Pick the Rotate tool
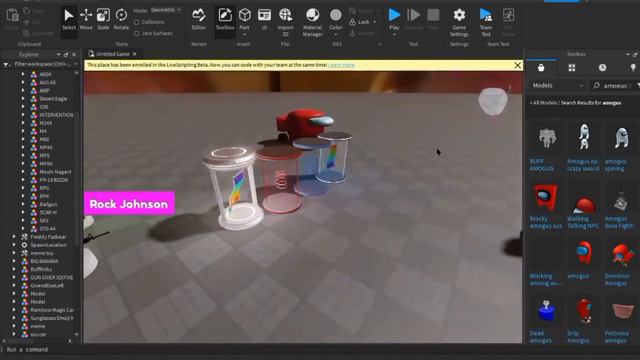The height and width of the screenshot is (360, 640). click(x=121, y=20)
